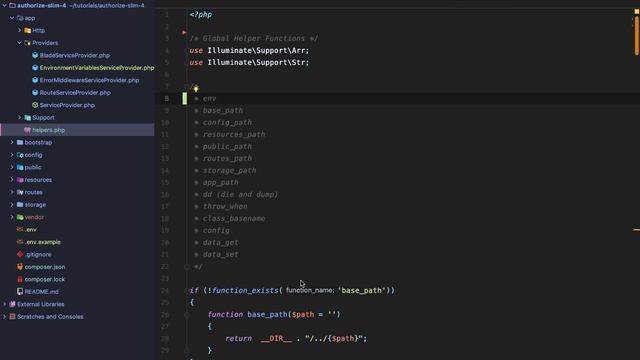
Task: Select .env.example file
Action: coord(42,242)
